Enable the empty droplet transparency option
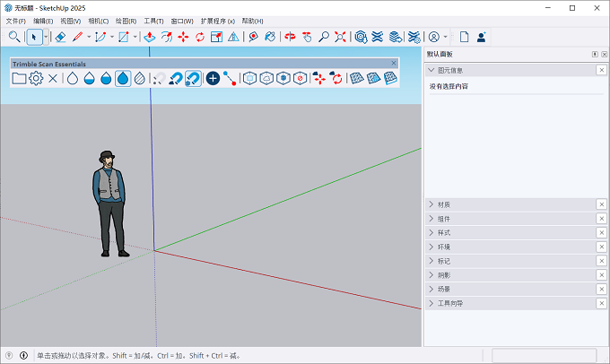The image size is (610, 364). 73,79
